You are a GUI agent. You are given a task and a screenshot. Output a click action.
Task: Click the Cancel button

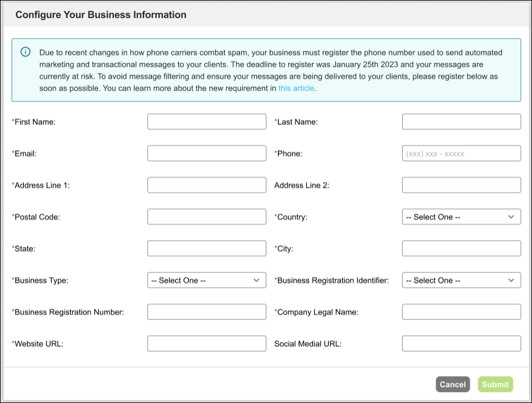[453, 384]
